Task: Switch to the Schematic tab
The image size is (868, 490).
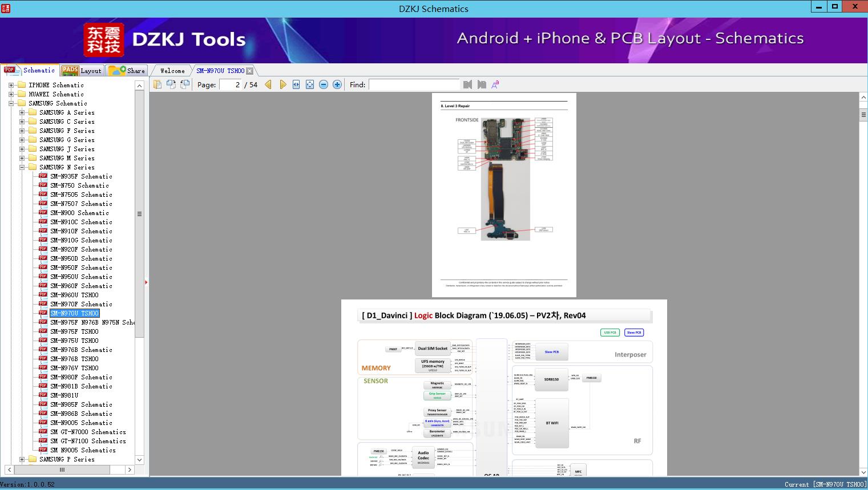Action: (x=30, y=70)
